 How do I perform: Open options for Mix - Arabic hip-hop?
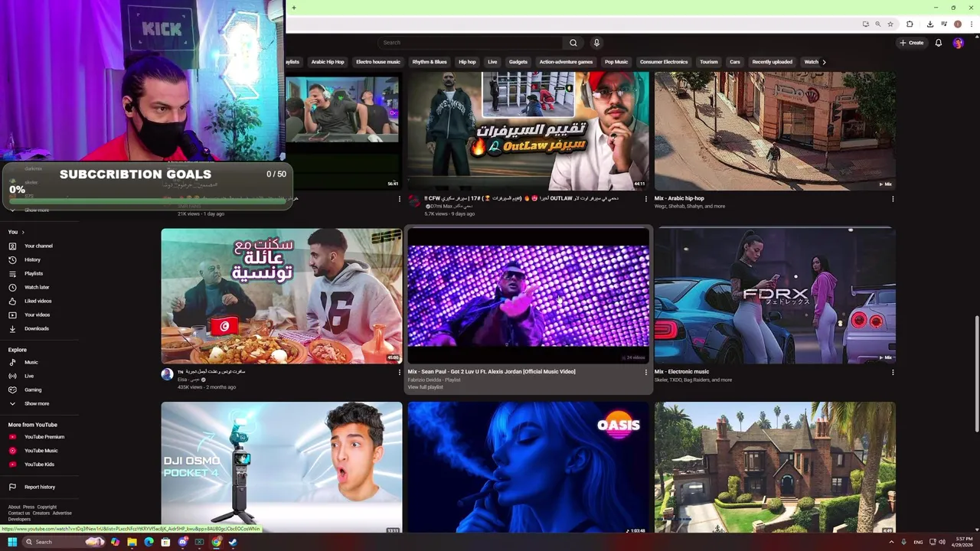pyautogui.click(x=892, y=199)
